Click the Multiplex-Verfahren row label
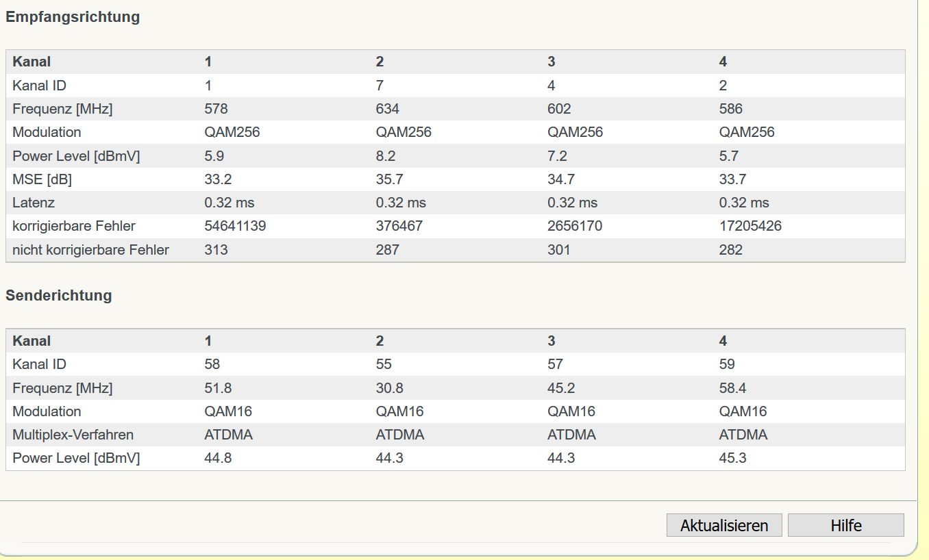 click(x=73, y=435)
